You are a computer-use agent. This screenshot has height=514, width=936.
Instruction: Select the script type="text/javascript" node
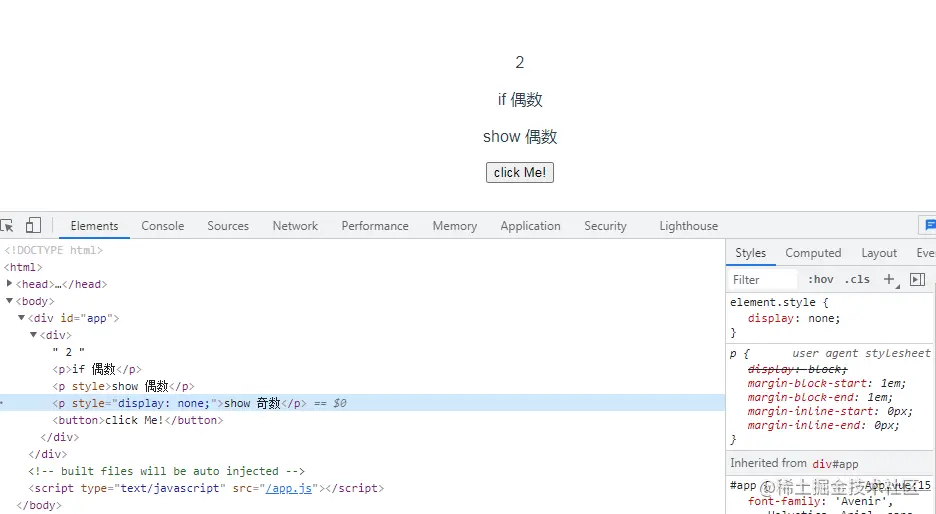pyautogui.click(x=205, y=488)
